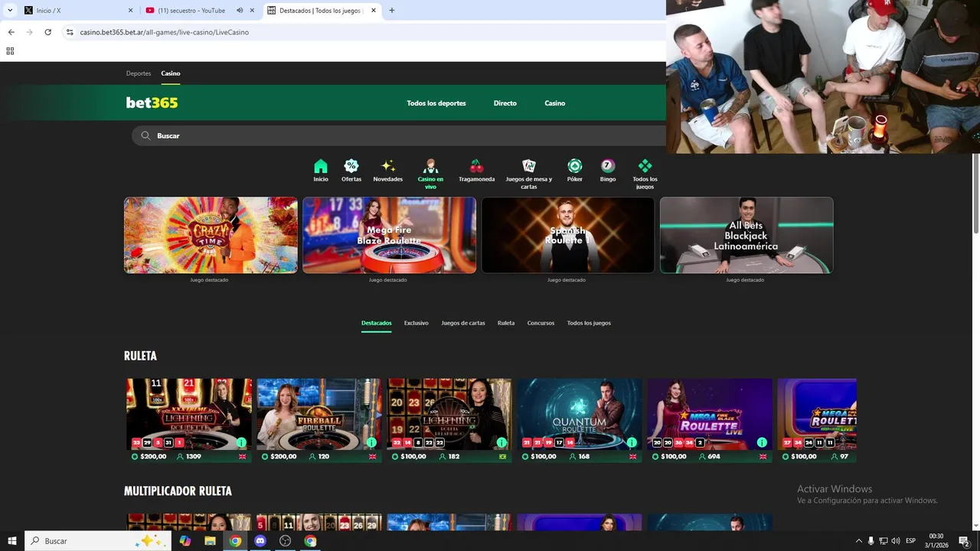Click the browser address bar URL
Viewport: 980px width, 551px height.
(x=165, y=32)
